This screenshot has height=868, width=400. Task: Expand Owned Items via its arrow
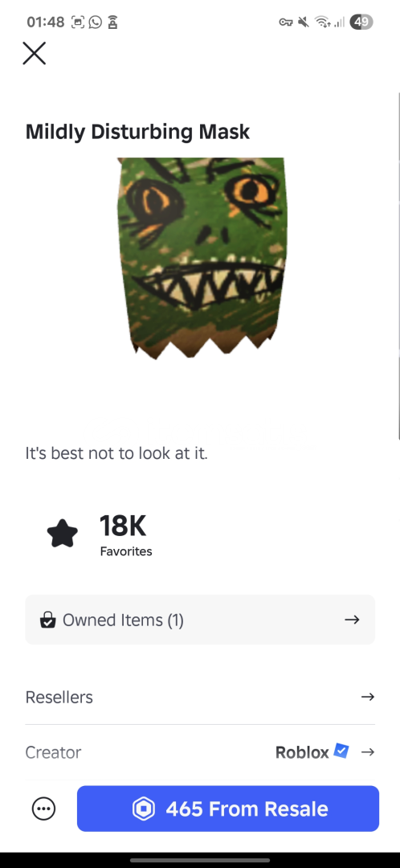(352, 620)
